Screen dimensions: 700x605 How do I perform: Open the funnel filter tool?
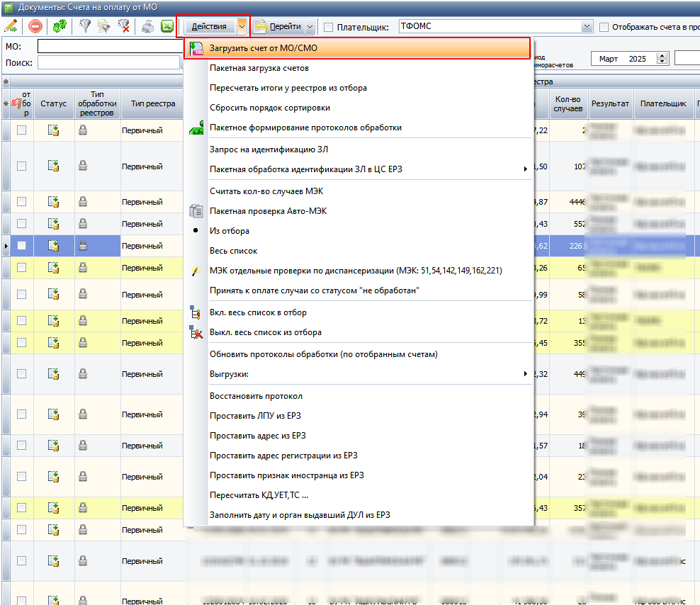[85, 26]
